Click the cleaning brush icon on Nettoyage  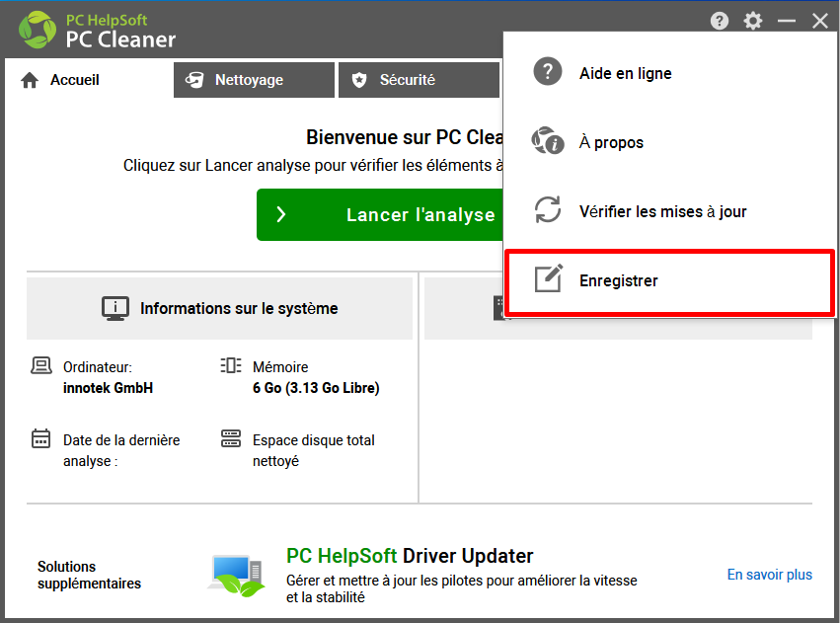[194, 80]
